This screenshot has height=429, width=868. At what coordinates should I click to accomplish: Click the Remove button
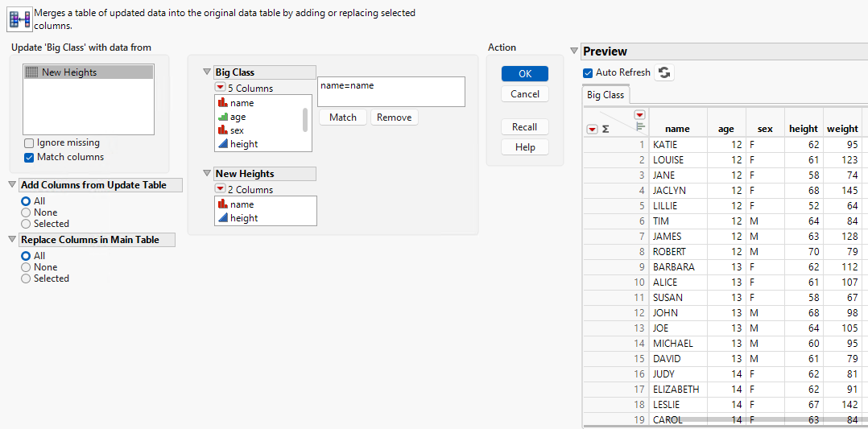[x=395, y=118]
